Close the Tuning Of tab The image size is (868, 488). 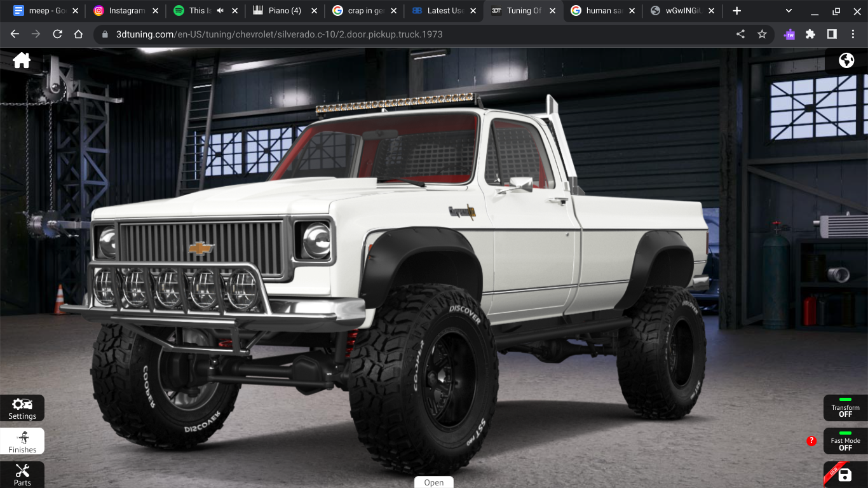point(552,11)
